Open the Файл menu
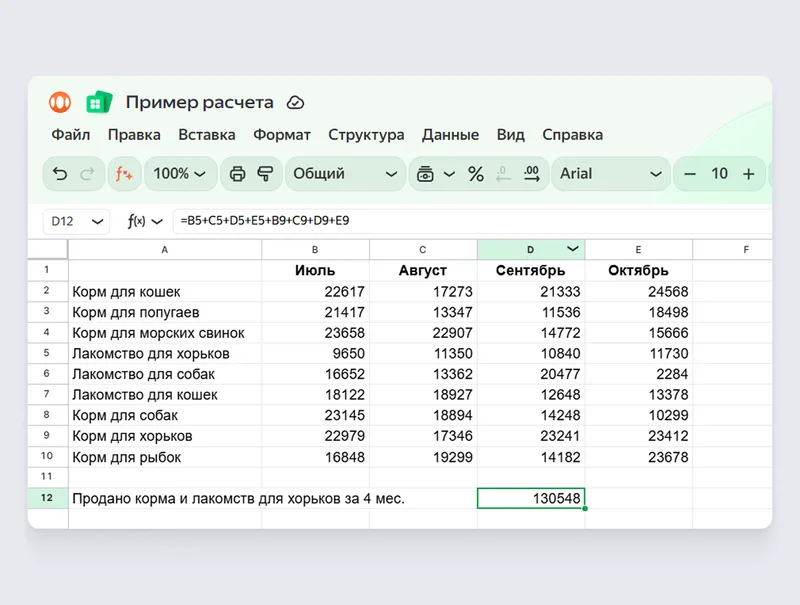The width and height of the screenshot is (800, 605). tap(70, 135)
